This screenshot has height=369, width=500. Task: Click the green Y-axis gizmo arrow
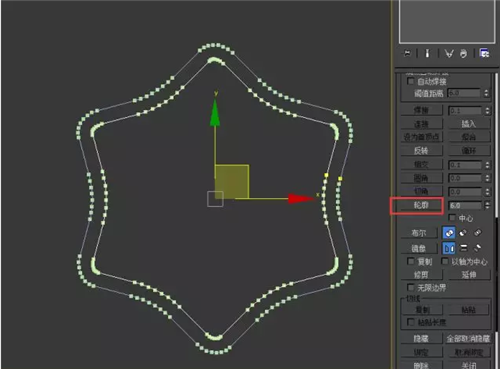point(215,112)
